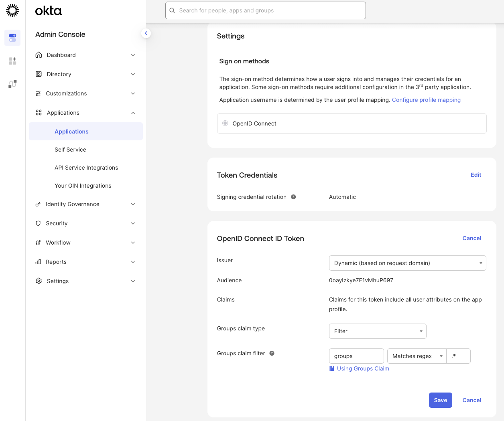The height and width of the screenshot is (421, 504).
Task: Open the Issuer dropdown
Action: point(407,263)
